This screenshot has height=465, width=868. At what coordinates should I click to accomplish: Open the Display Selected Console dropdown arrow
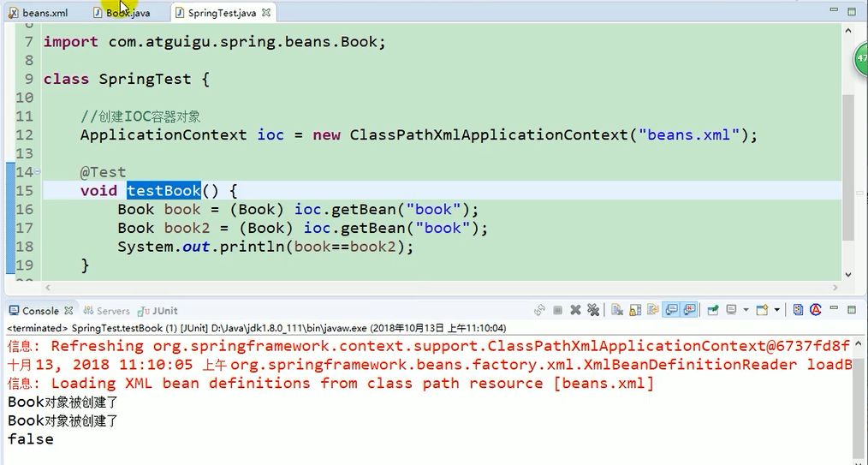(x=746, y=310)
